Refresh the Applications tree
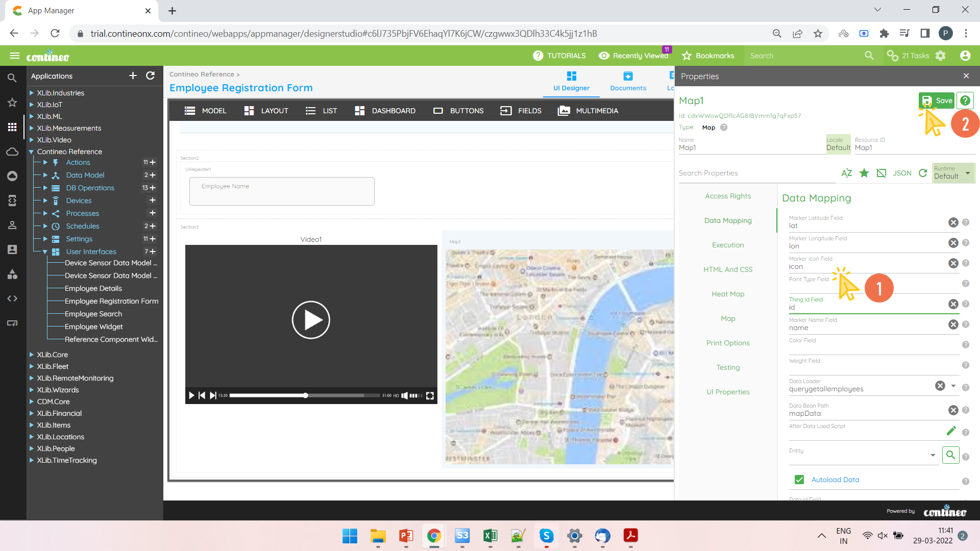Viewport: 980px width, 551px height. pyautogui.click(x=150, y=76)
